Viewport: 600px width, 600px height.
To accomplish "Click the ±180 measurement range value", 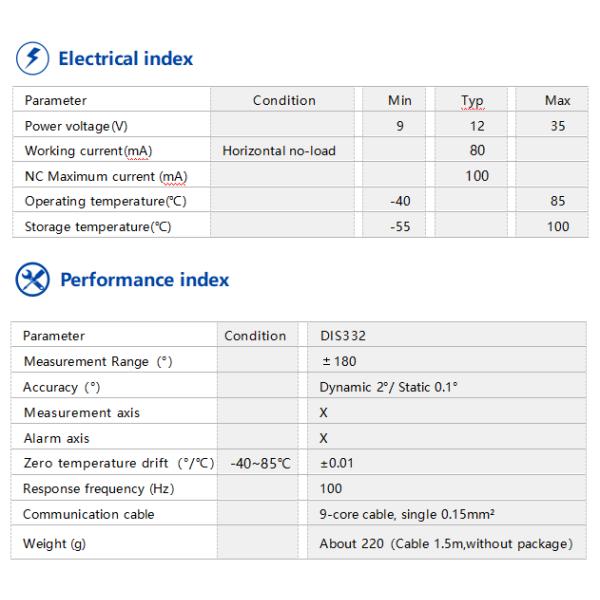I will (339, 361).
